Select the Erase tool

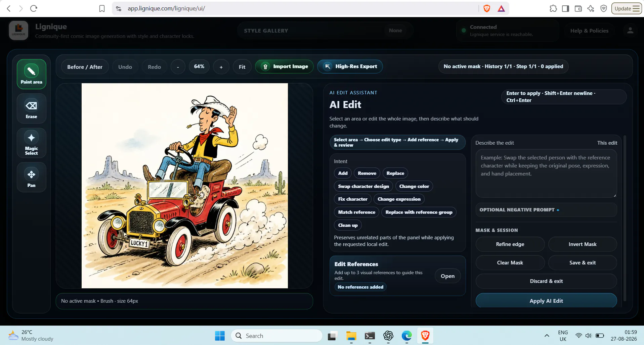tap(32, 109)
